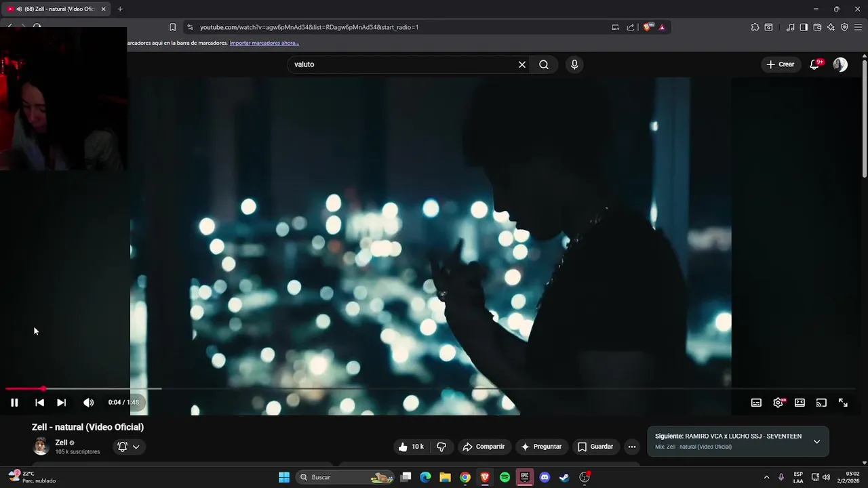Open more actions three-dot menu

tap(632, 447)
